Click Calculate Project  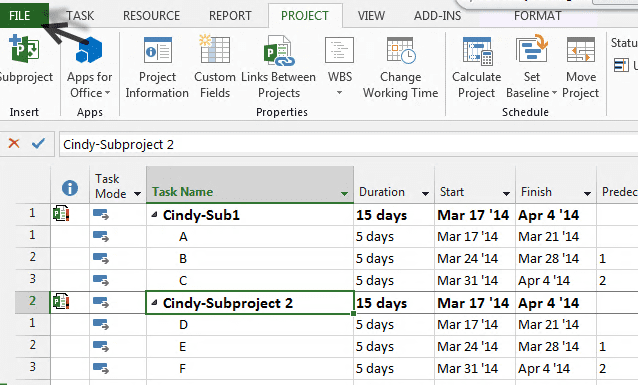[476, 67]
